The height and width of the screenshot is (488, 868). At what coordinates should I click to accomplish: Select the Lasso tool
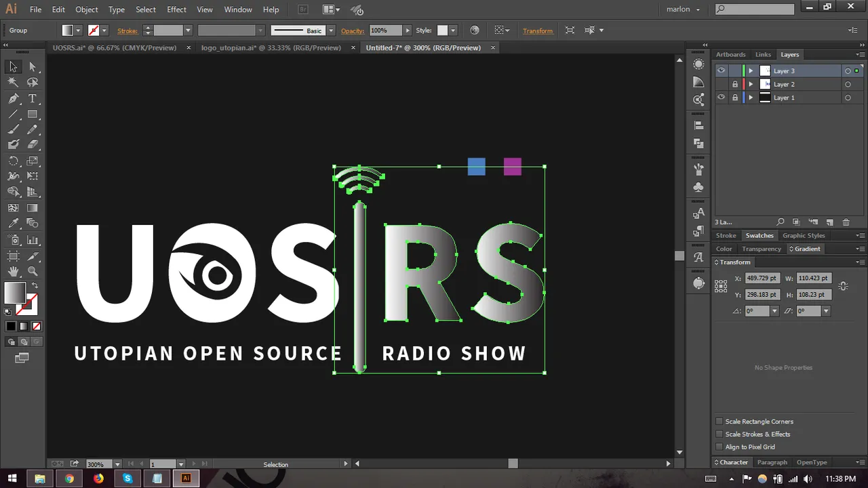click(33, 82)
